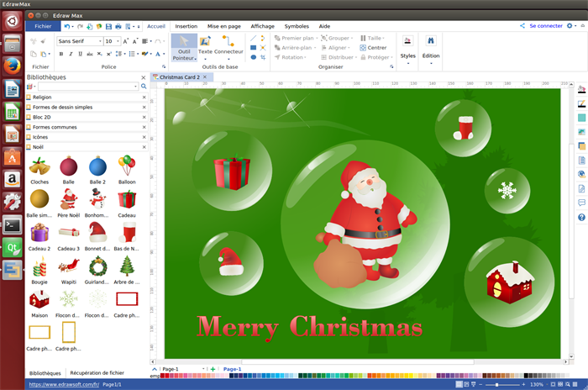Choose the Maison house symbol
This screenshot has width=588, height=390.
39,303
